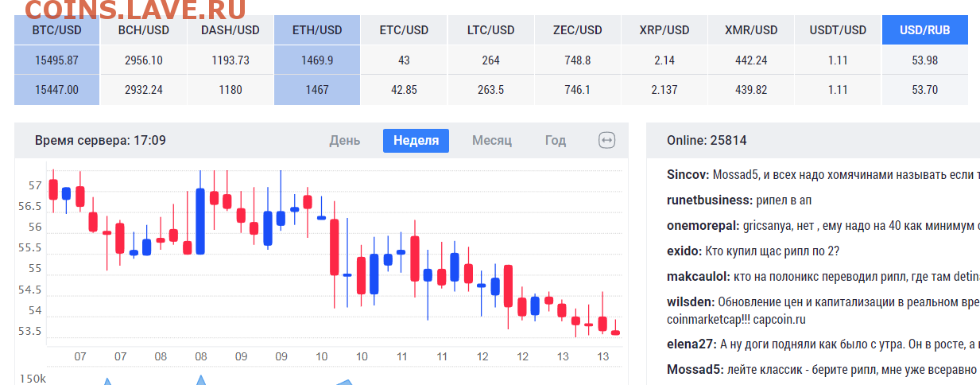Select the ZEC/USD pair
The image size is (980, 385).
point(577,30)
